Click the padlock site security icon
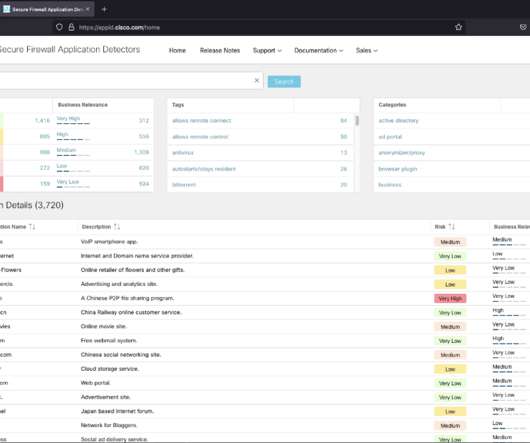This screenshot has width=530, height=443. tap(71, 27)
